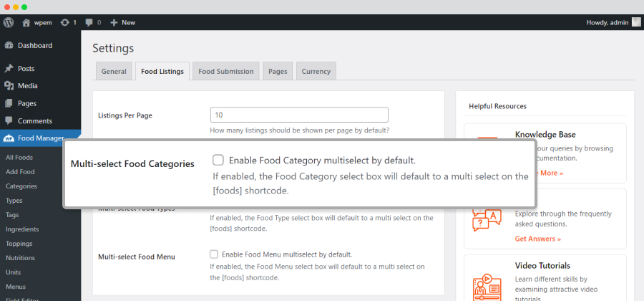This screenshot has height=301, width=644.
Task: Click the Get Answers link
Action: click(x=537, y=239)
